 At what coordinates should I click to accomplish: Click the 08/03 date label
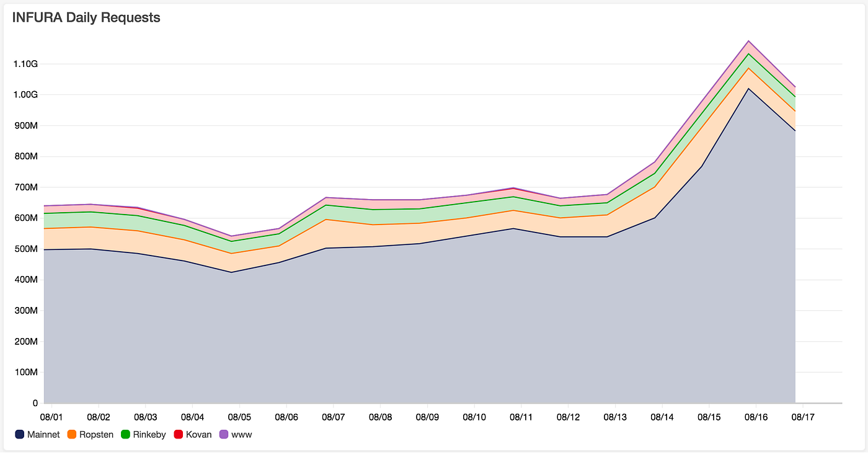pos(145,417)
